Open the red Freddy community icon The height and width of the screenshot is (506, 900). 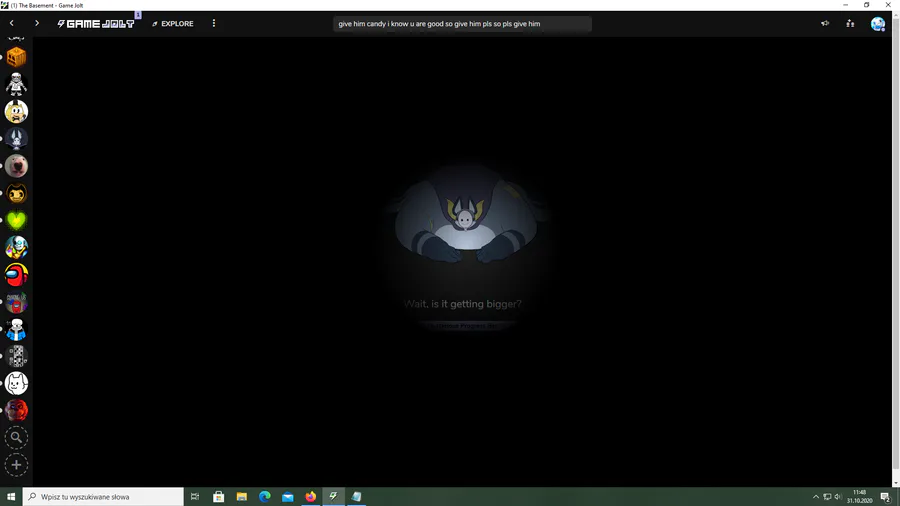click(x=16, y=411)
